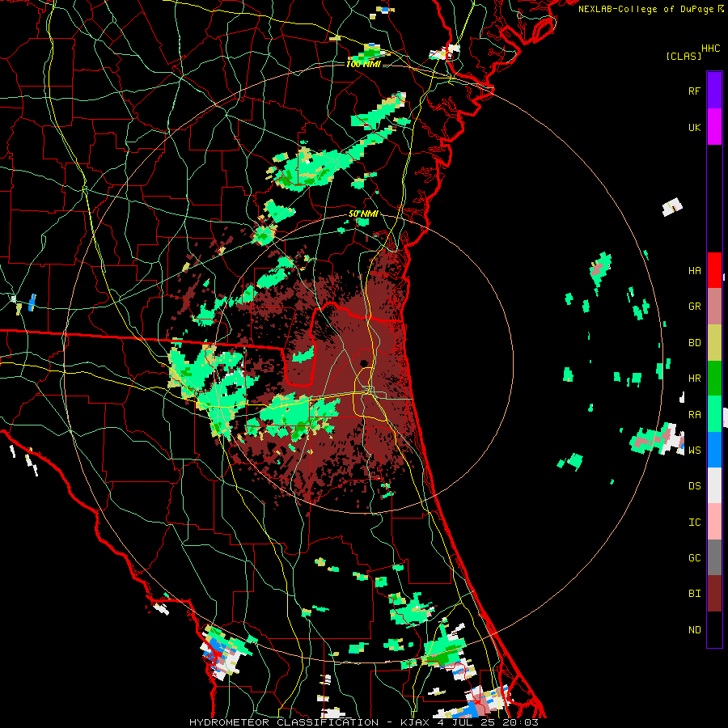The height and width of the screenshot is (728, 728).
Task: Click the RA light green legend swatch
Action: 714,414
